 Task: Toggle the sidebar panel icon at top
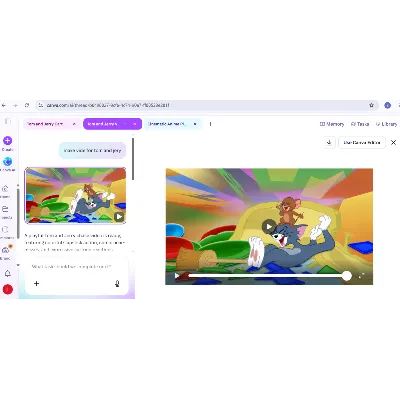tap(8, 121)
